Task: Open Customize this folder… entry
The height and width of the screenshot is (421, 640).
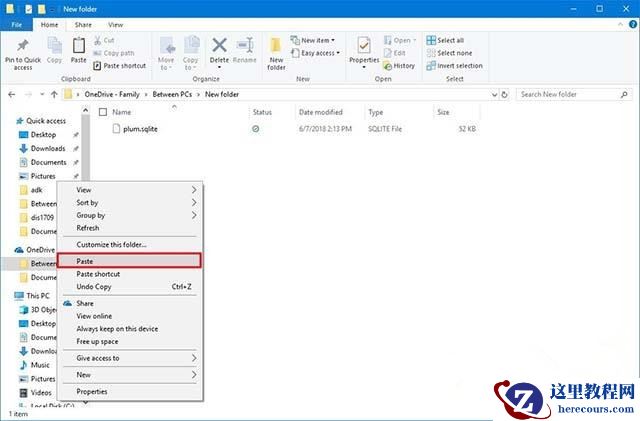Action: pos(130,245)
